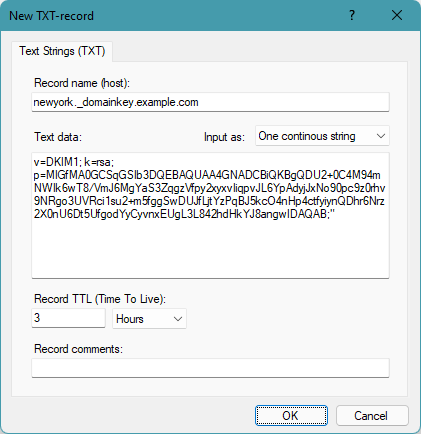Image resolution: width=421 pixels, height=434 pixels.
Task: Click the empty space below the DKIM key
Action: [210, 248]
